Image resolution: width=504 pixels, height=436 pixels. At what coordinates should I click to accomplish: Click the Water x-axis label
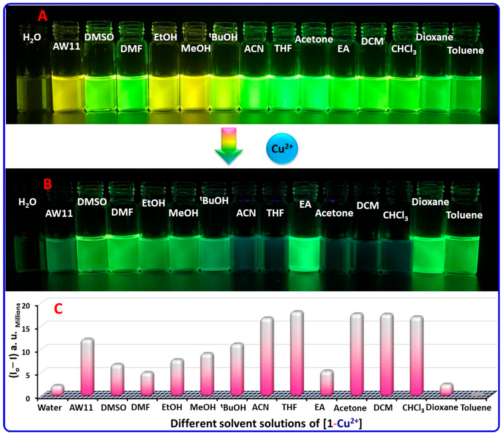[x=50, y=407]
